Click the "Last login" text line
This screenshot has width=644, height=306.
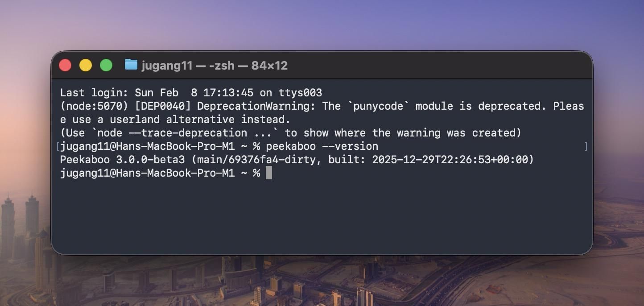tap(191, 93)
